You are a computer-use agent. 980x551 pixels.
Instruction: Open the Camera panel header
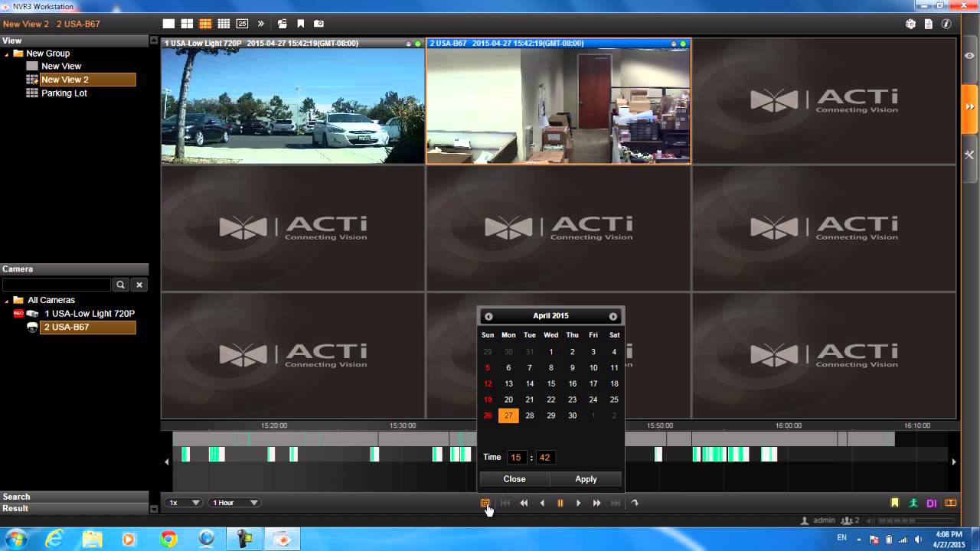(74, 269)
